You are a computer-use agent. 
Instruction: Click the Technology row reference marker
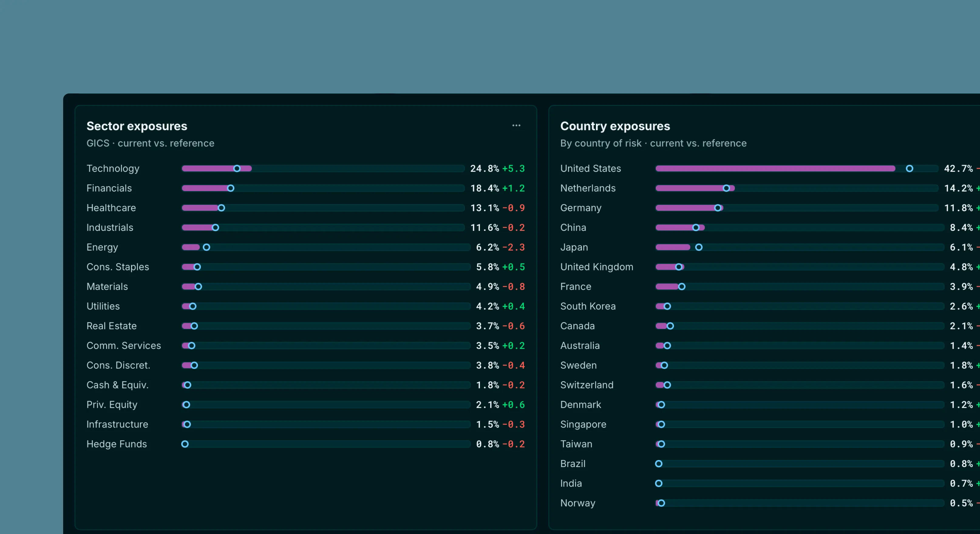[236, 168]
